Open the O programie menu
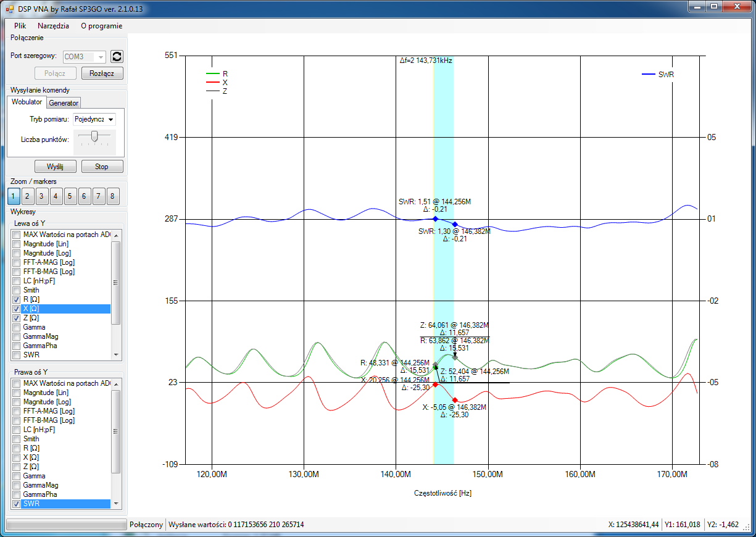The height and width of the screenshot is (537, 756). (101, 26)
